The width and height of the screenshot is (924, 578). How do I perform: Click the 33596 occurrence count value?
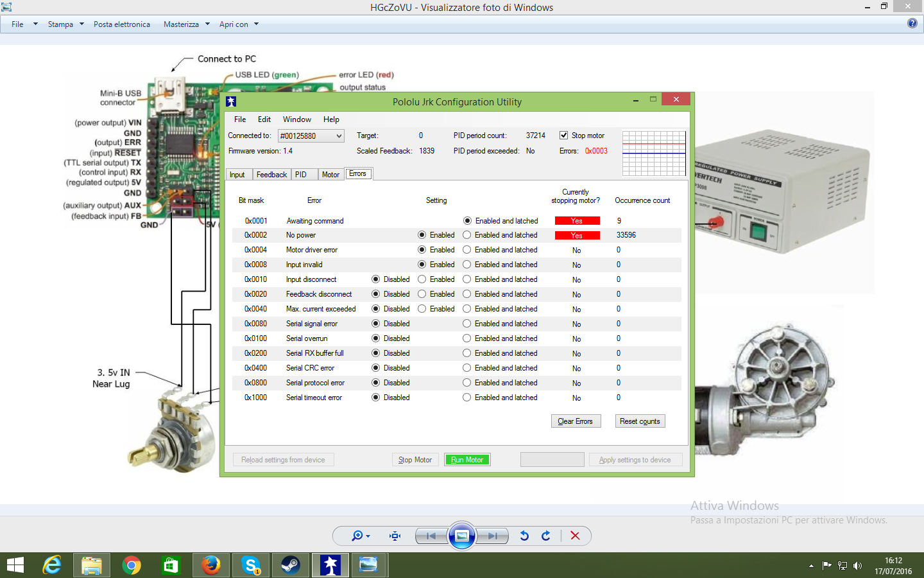coord(626,235)
